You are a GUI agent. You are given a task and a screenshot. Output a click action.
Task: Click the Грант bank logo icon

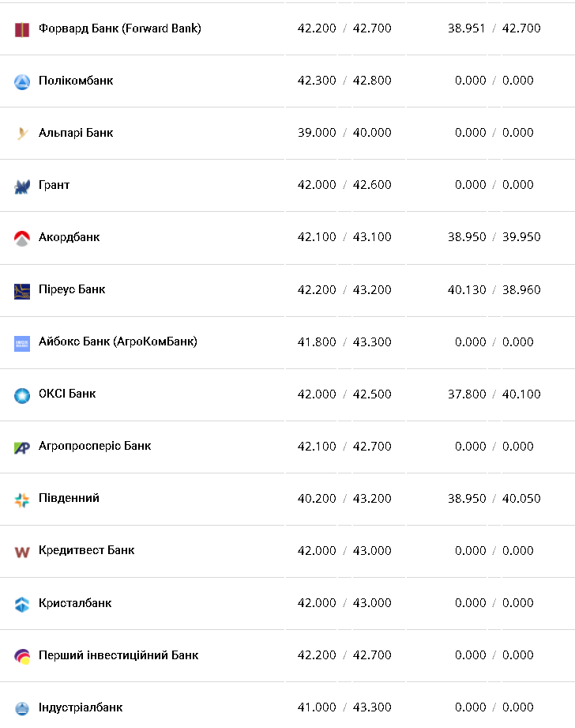[x=22, y=186]
